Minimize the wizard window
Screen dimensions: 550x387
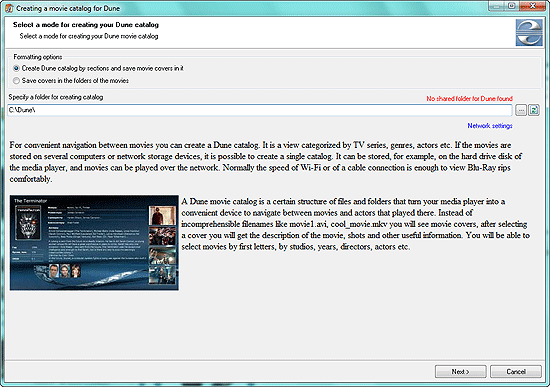tap(496, 6)
